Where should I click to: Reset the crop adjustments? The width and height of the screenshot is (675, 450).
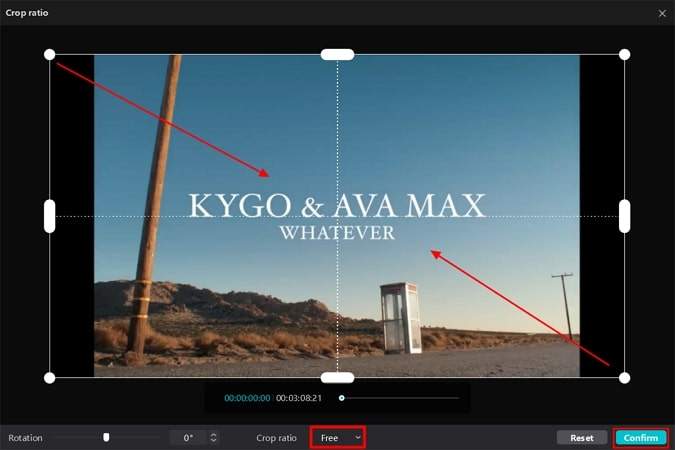582,438
